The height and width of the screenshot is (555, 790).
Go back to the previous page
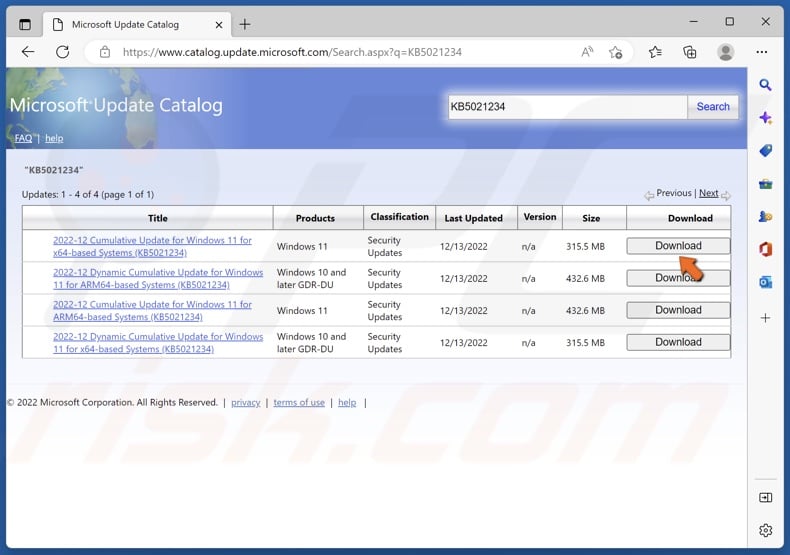[28, 52]
